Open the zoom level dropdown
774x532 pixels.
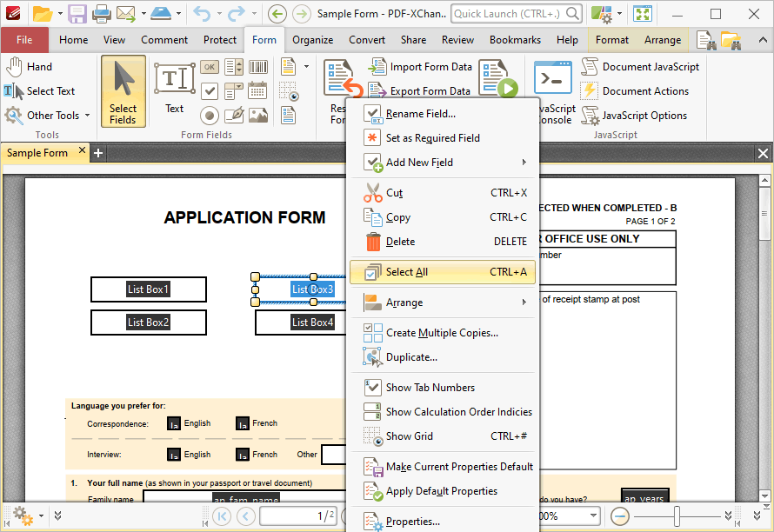[593, 515]
